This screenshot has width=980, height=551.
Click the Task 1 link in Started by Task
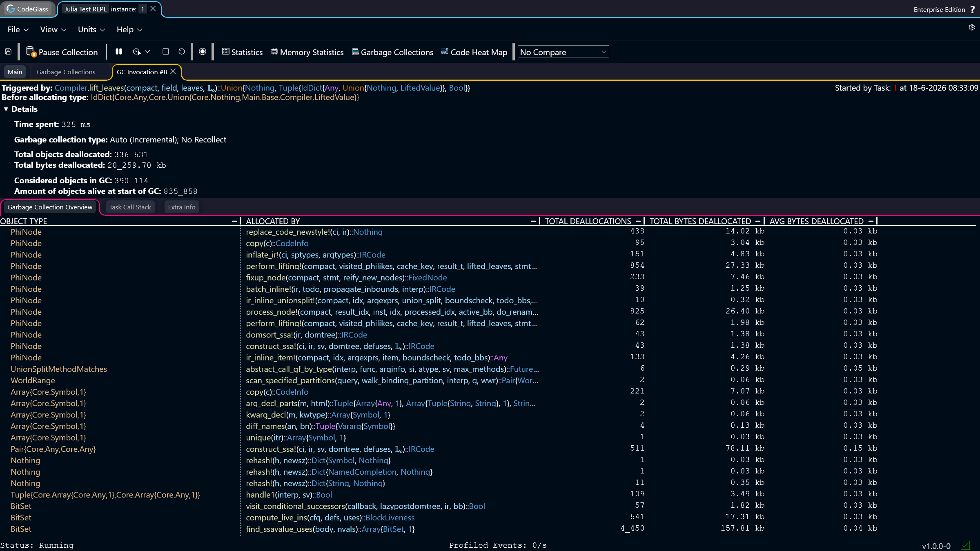coord(895,88)
